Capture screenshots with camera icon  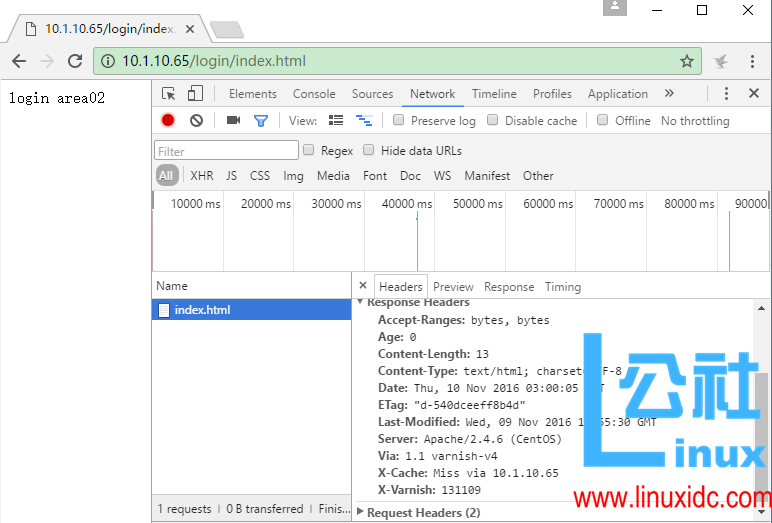[233, 120]
